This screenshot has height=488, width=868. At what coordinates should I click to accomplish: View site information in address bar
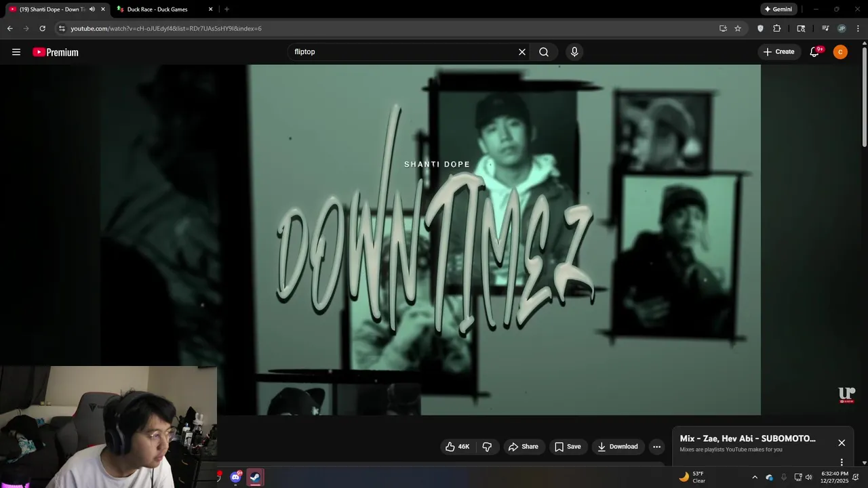tap(62, 28)
